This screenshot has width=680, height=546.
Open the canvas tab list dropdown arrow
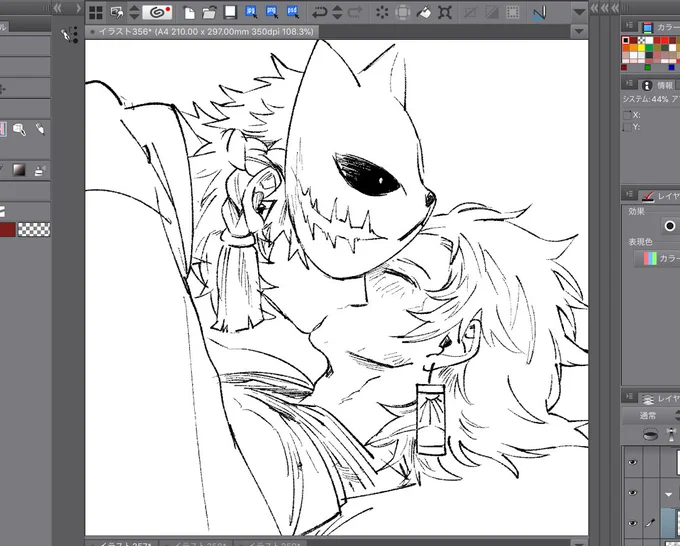coord(579,32)
